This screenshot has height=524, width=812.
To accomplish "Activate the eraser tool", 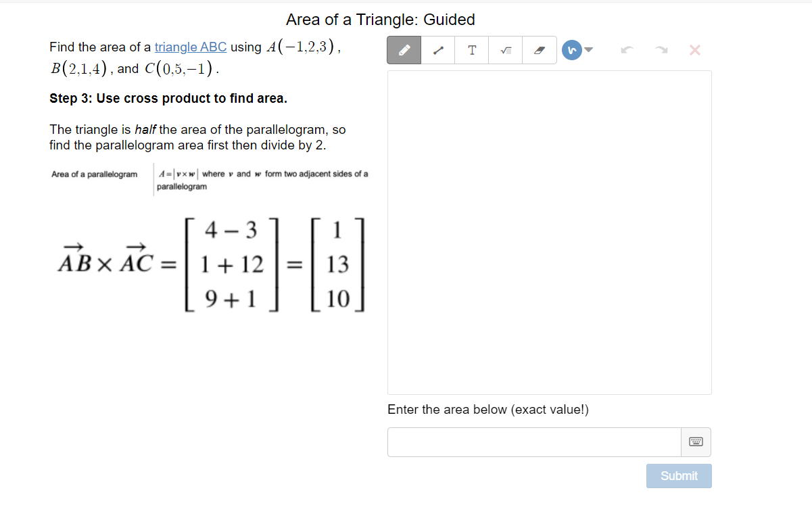I will click(x=539, y=49).
